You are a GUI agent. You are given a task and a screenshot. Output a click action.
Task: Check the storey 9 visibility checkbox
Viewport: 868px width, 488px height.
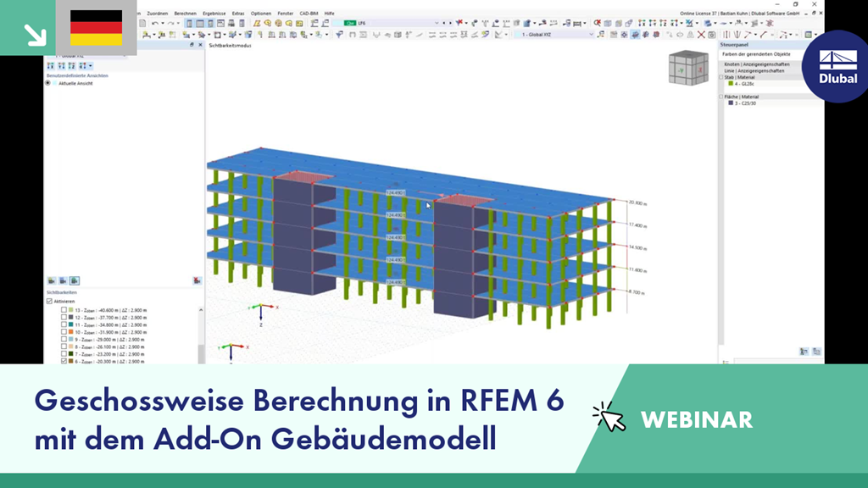(64, 339)
